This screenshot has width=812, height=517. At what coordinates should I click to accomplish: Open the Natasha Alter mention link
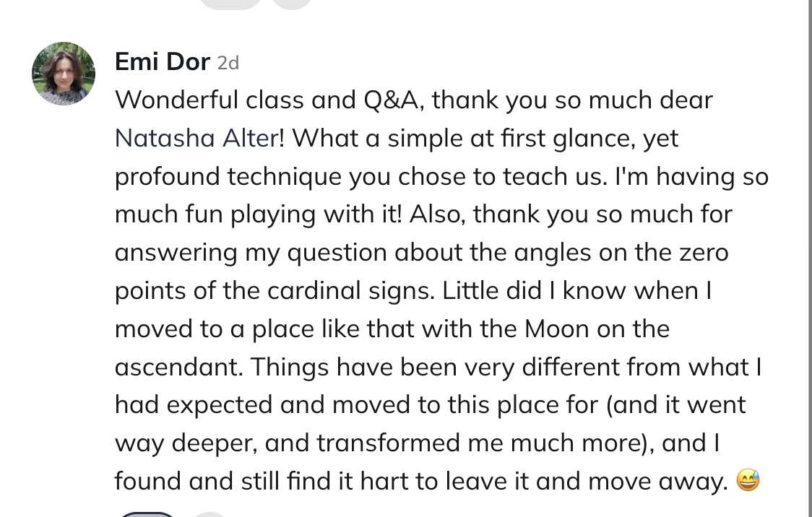pyautogui.click(x=196, y=138)
